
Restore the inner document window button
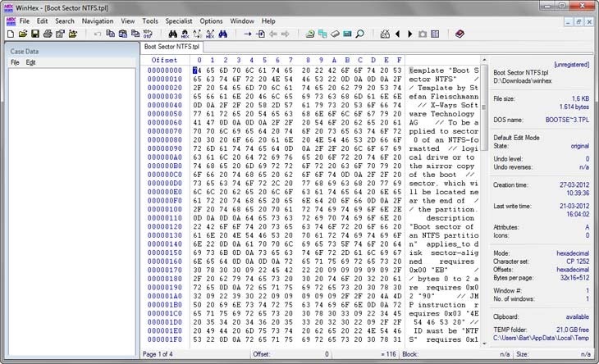pos(578,22)
